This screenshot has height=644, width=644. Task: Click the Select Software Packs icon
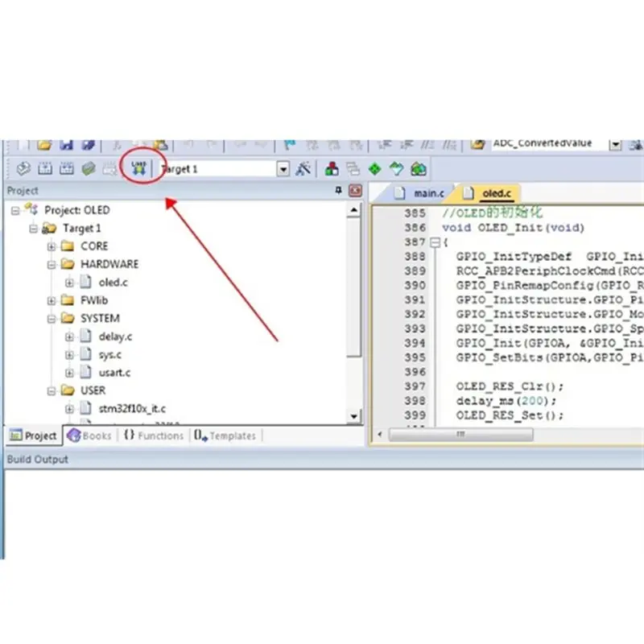coord(396,169)
